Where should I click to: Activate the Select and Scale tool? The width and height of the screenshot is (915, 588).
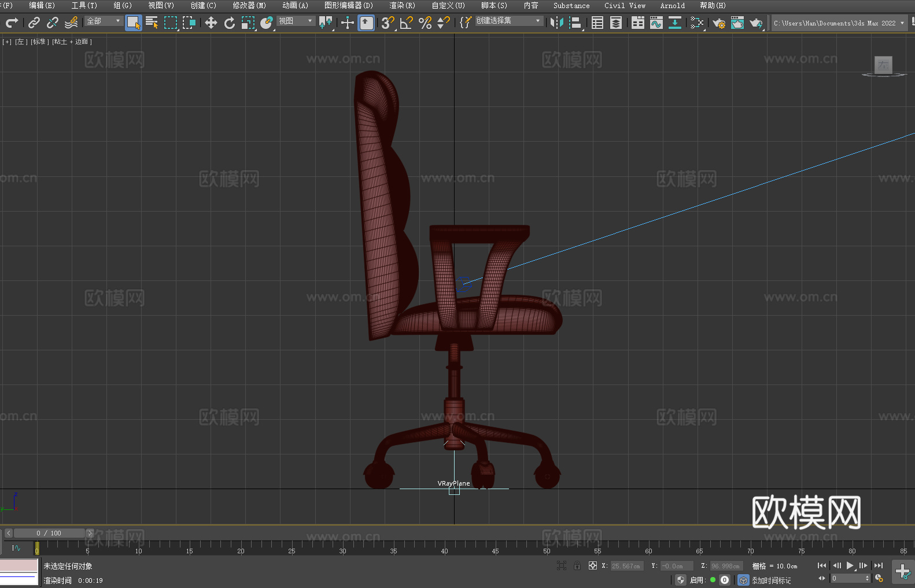click(248, 23)
